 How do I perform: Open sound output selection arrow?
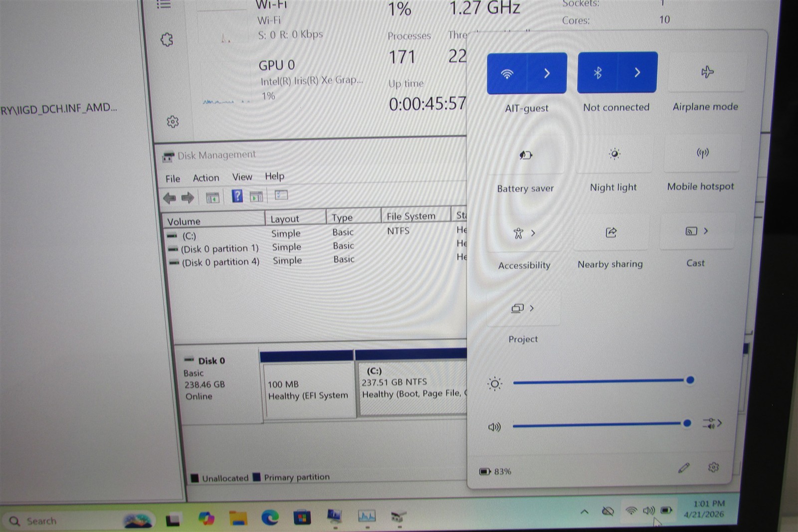(712, 423)
